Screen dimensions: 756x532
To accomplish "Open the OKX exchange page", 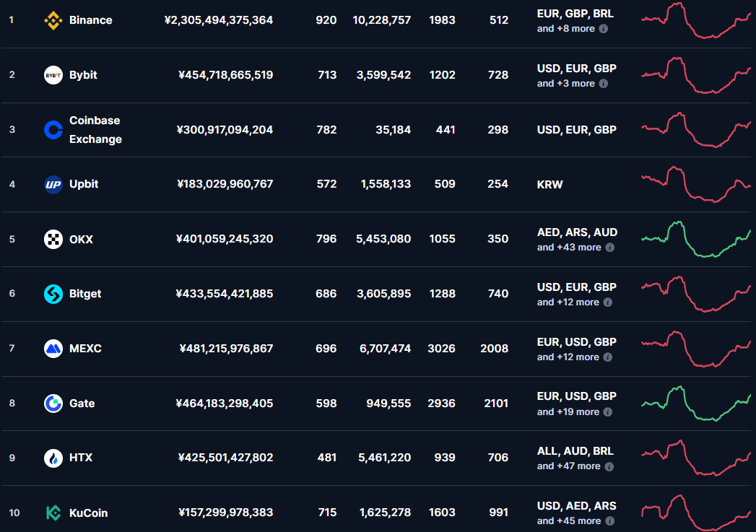I will (x=81, y=240).
